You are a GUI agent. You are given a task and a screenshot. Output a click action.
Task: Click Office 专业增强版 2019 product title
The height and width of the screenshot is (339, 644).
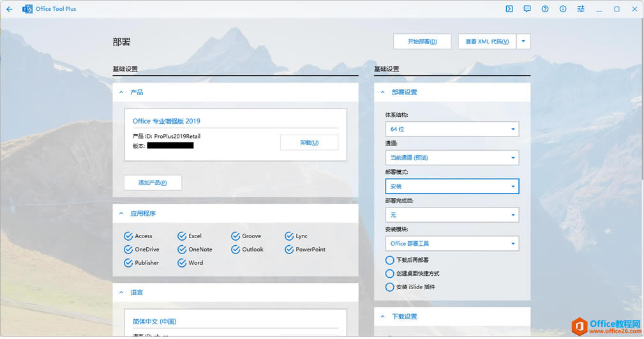pyautogui.click(x=167, y=121)
